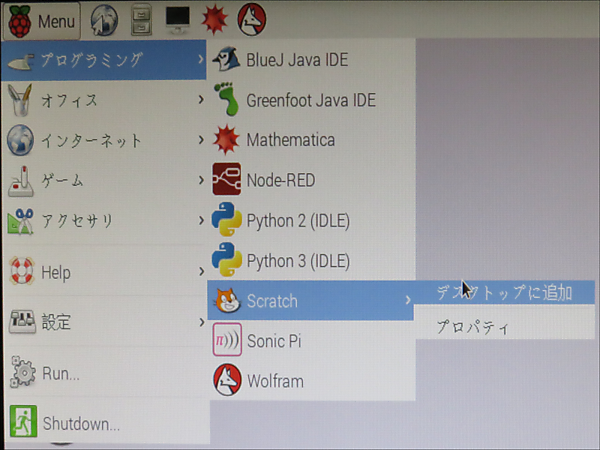Click the Python 2 (IDLE) snake icon
This screenshot has height=450, width=600.
[x=227, y=220]
